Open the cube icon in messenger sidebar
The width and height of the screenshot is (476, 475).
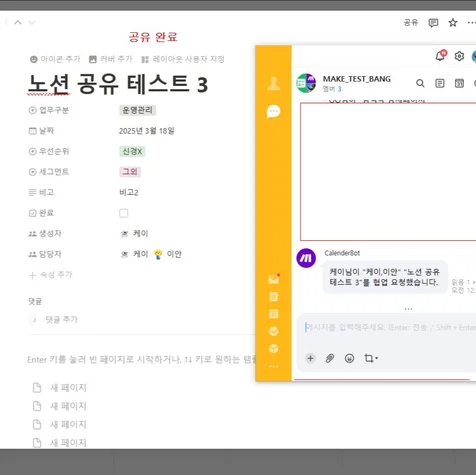[x=274, y=348]
